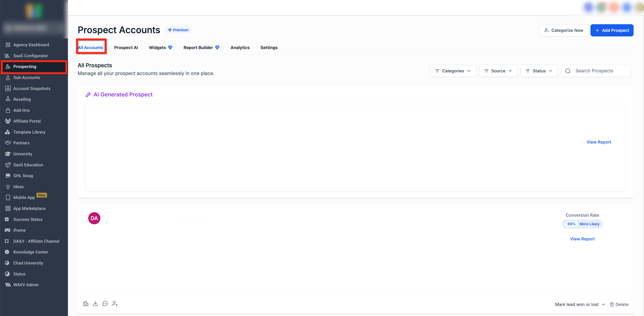Open App Marketplace from sidebar
Viewport: 644px width, 316px height.
pyautogui.click(x=29, y=208)
